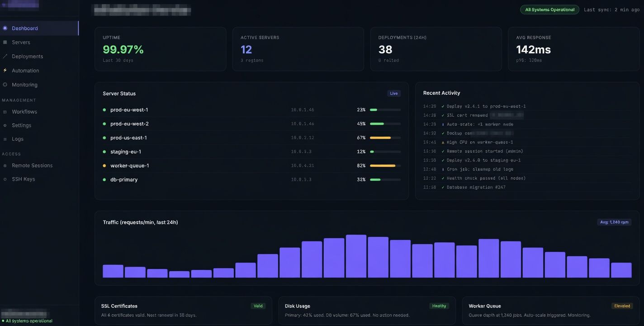Click the Logs list icon
The height and width of the screenshot is (326, 644).
coord(5,139)
